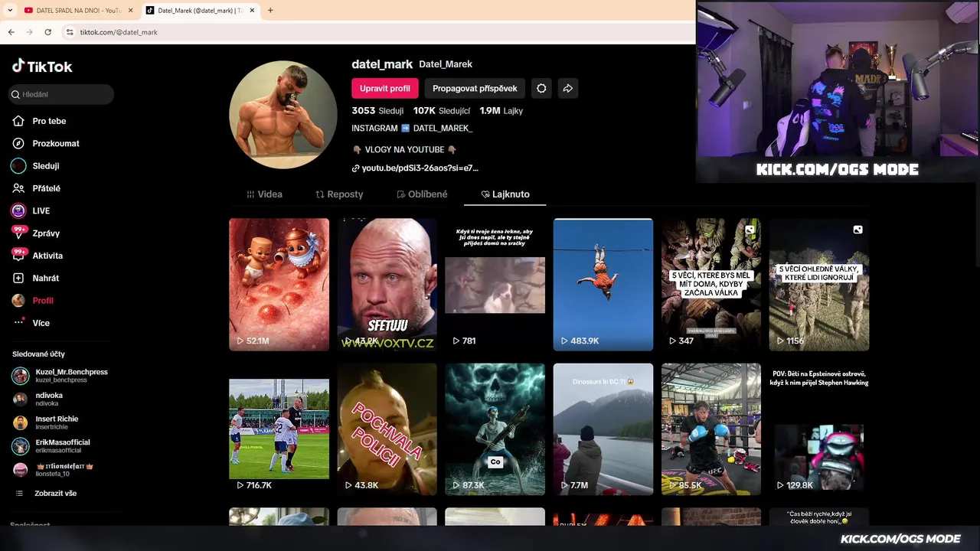
Task: Go to Sleduji following feed
Action: [35, 165]
